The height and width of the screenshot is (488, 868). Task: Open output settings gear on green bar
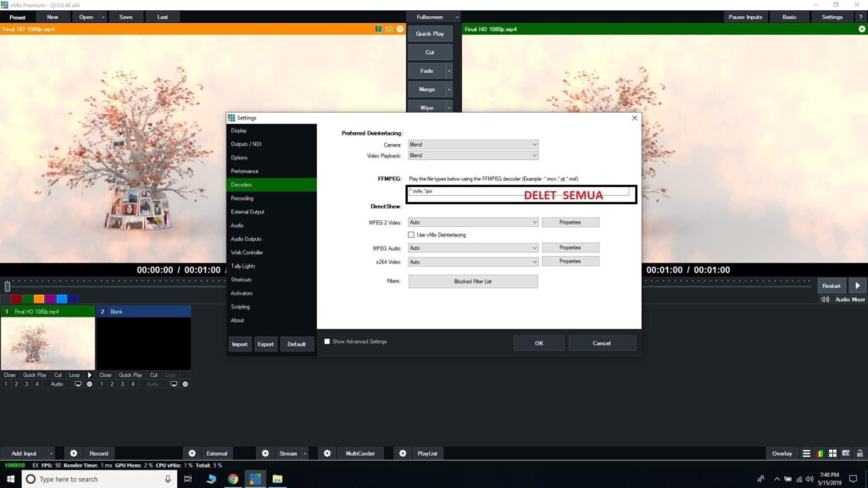(861, 29)
